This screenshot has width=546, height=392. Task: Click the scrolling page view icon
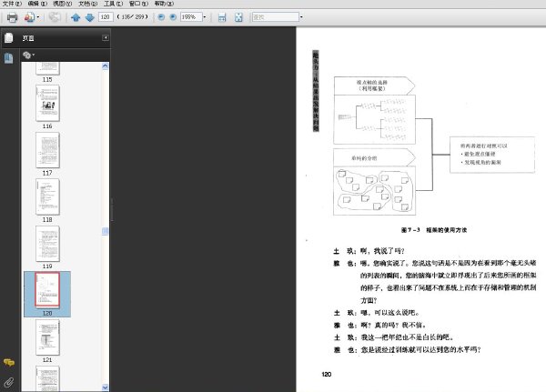point(222,17)
